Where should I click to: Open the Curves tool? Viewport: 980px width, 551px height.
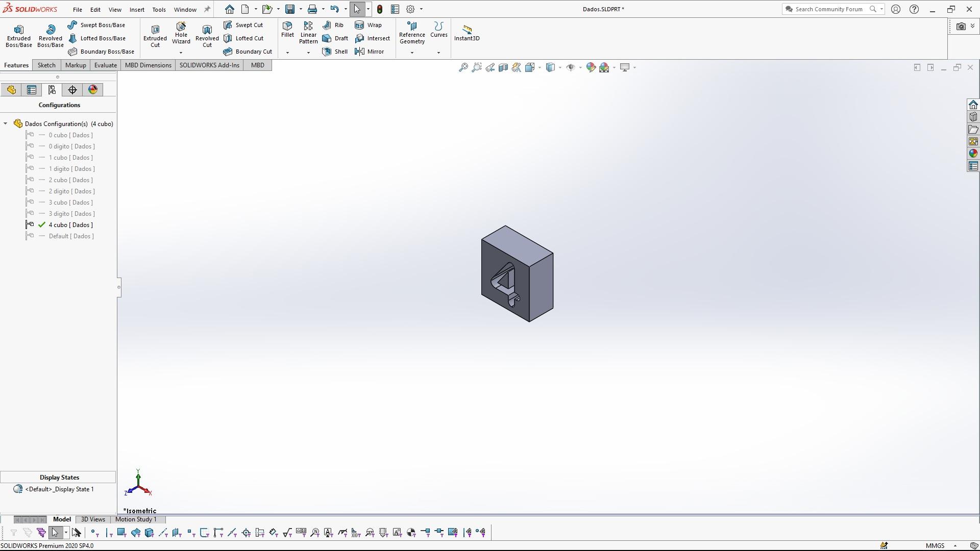click(438, 30)
